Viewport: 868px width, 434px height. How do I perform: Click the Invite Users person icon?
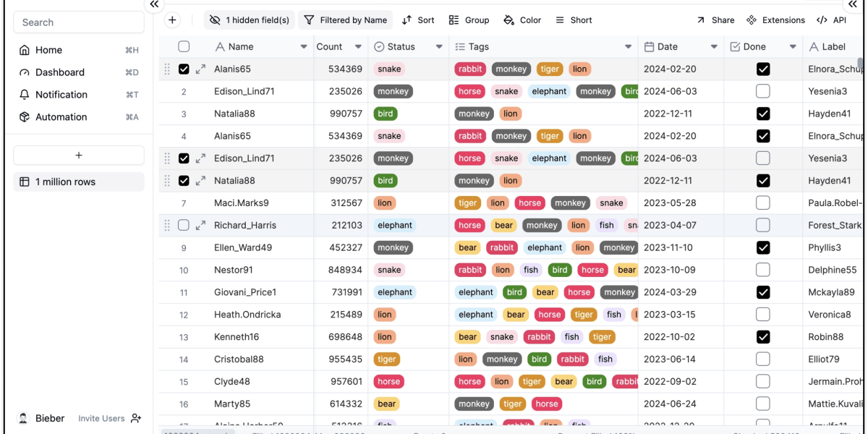(136, 418)
